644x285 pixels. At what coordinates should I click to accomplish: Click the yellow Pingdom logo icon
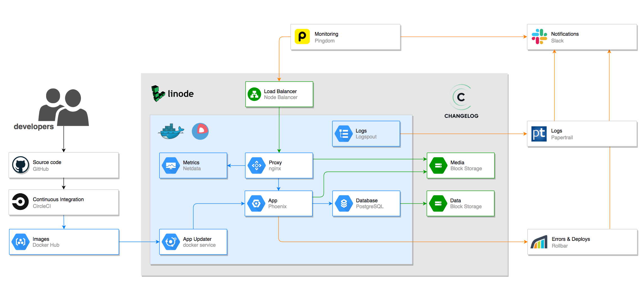click(x=302, y=37)
